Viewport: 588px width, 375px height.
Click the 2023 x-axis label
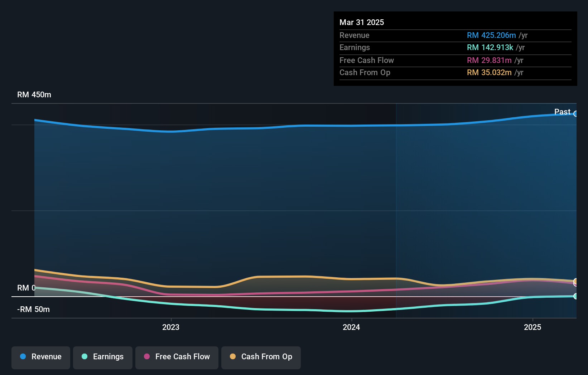171,327
